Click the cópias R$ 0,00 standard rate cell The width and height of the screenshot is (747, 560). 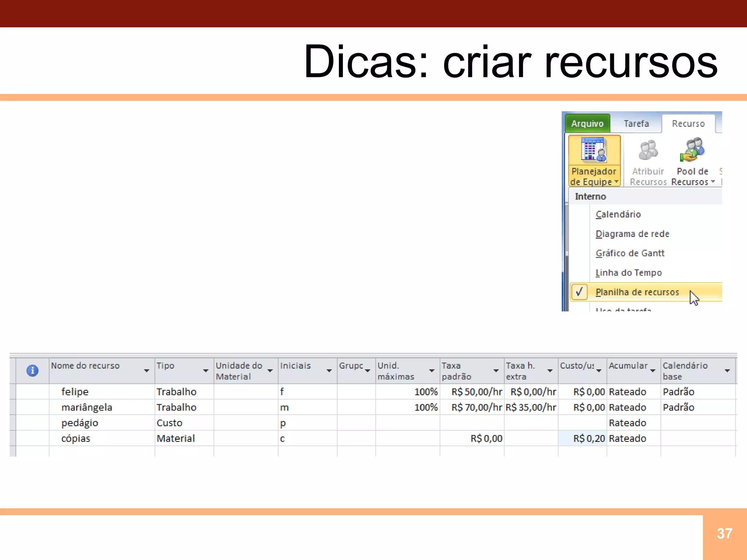click(472, 438)
